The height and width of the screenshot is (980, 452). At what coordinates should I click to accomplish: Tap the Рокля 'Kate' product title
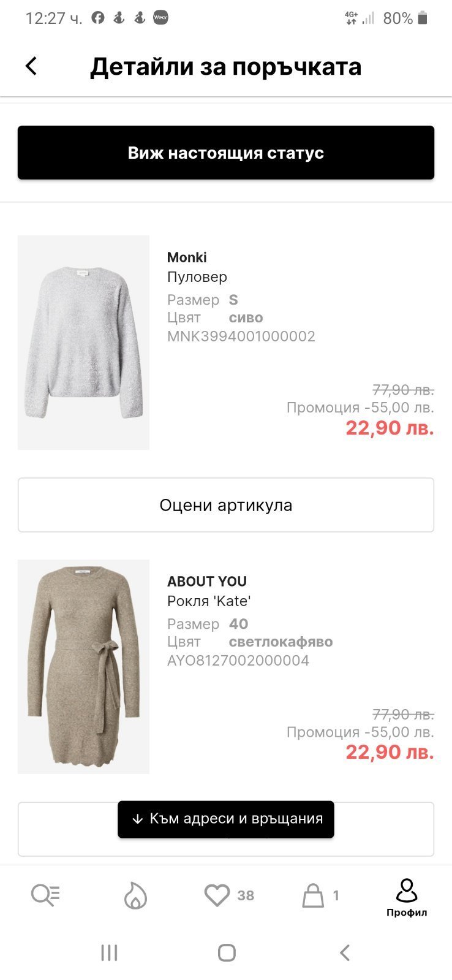[209, 601]
